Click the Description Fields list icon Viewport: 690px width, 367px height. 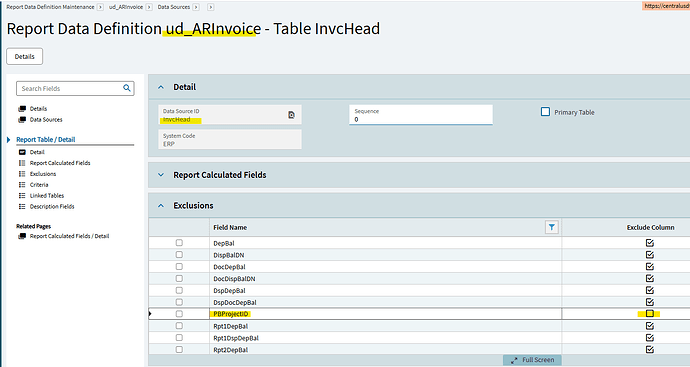click(22, 206)
